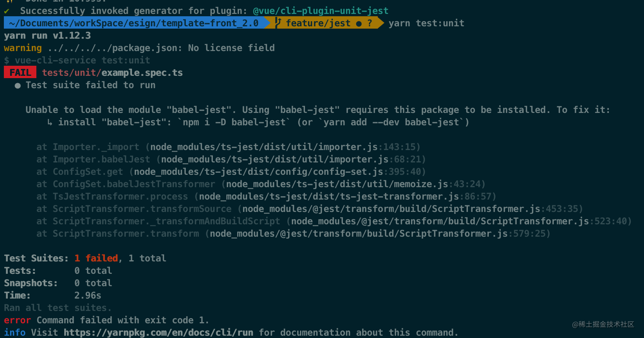Open tests/unit/example.spec.ts file path

[x=112, y=73]
